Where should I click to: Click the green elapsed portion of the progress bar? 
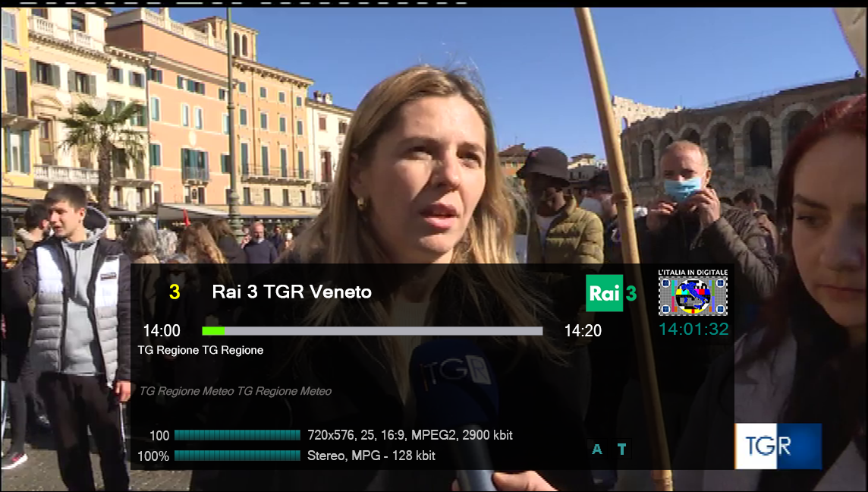(x=213, y=331)
